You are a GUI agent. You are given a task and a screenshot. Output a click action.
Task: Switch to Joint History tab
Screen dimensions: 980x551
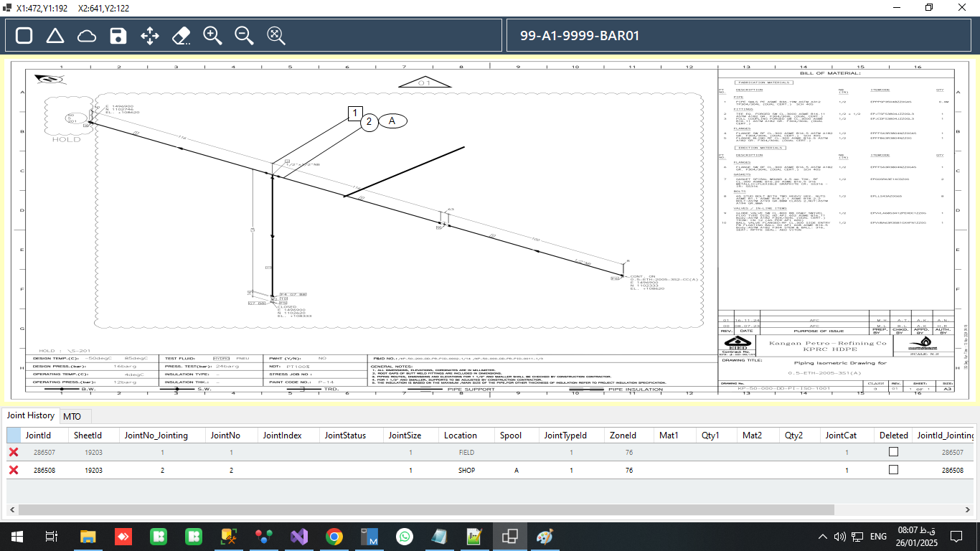[x=31, y=415]
